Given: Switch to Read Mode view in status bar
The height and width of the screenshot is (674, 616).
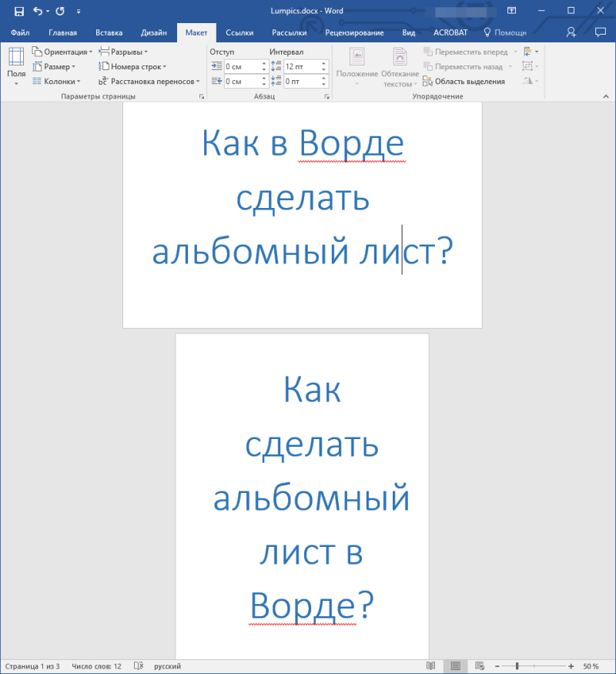Looking at the screenshot, I should [x=431, y=666].
